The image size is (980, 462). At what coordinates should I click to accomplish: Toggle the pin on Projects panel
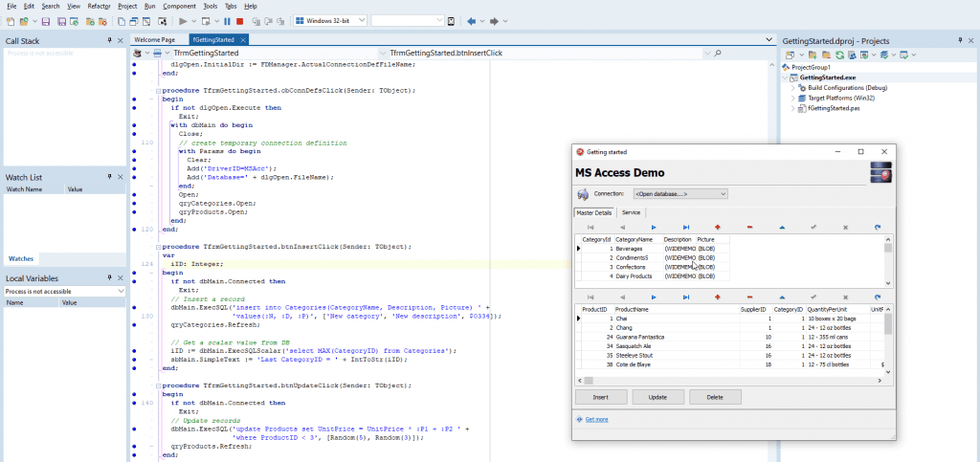(x=961, y=40)
